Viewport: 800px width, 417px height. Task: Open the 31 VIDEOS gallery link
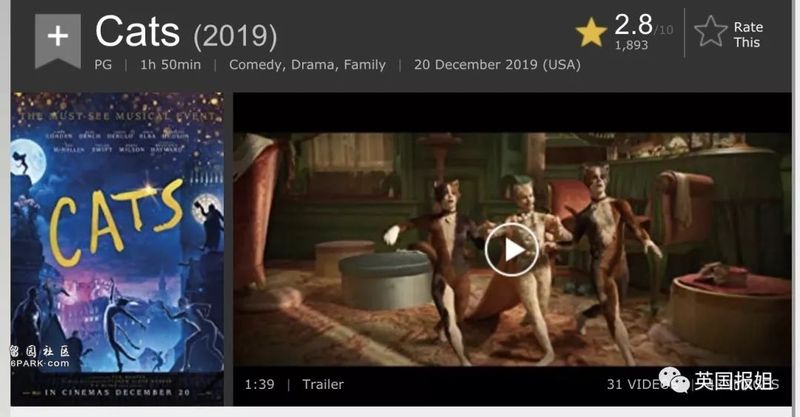click(638, 384)
